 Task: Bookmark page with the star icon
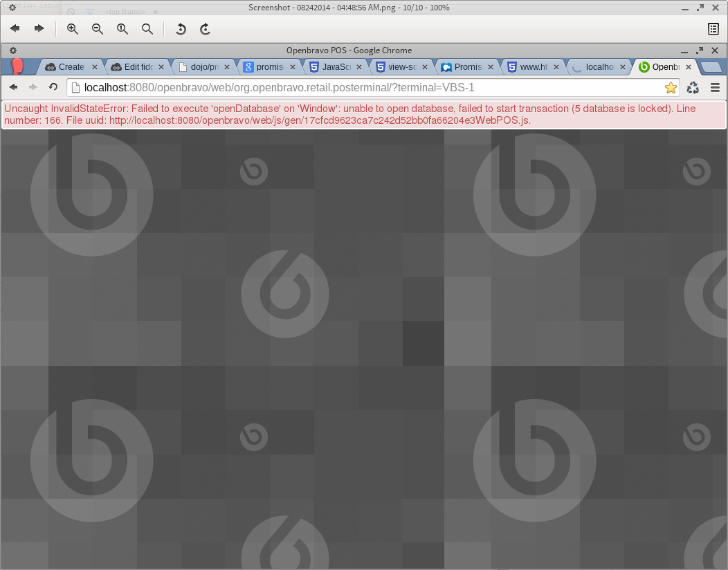tap(671, 87)
